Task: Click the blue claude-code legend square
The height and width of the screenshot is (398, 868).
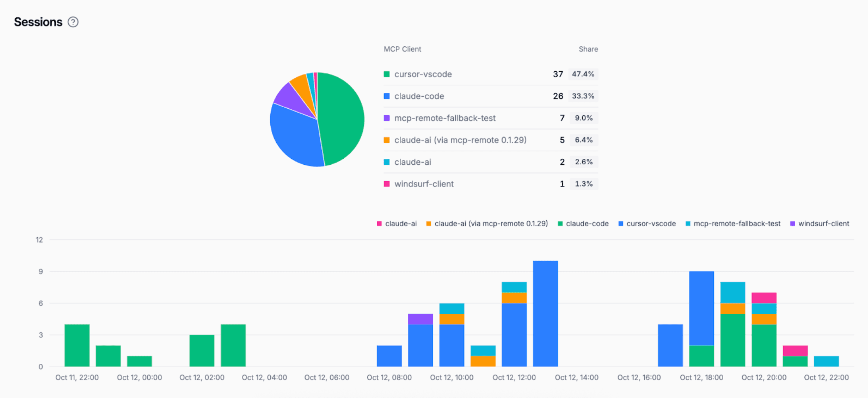Action: pos(386,96)
